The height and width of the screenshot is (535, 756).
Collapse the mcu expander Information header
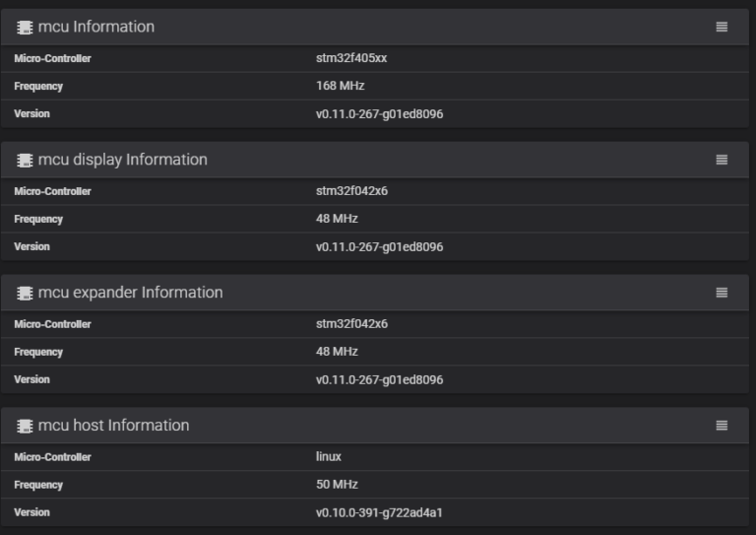(131, 293)
